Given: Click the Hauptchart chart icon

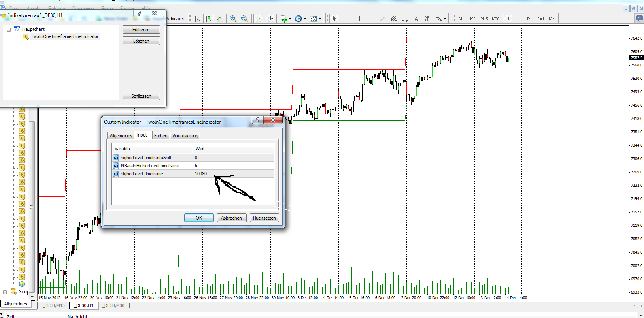Looking at the screenshot, I should 17,29.
